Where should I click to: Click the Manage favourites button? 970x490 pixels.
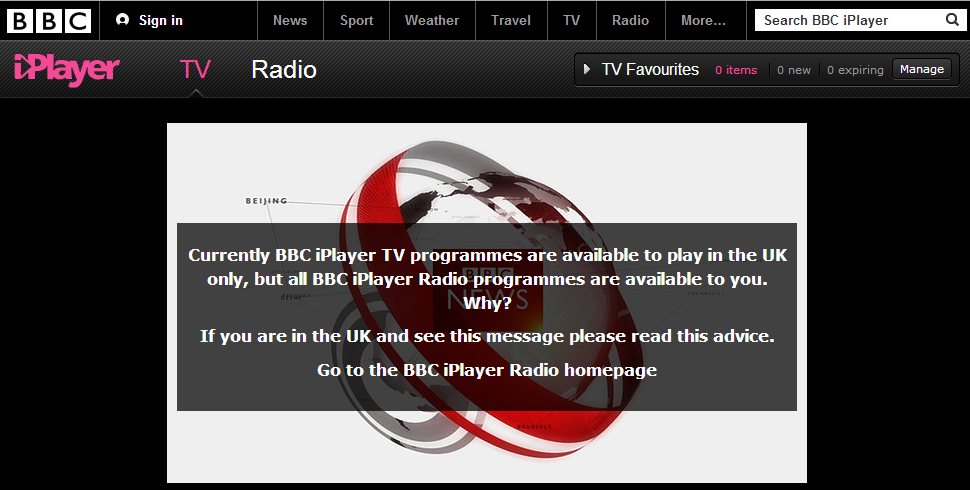pyautogui.click(x=922, y=69)
